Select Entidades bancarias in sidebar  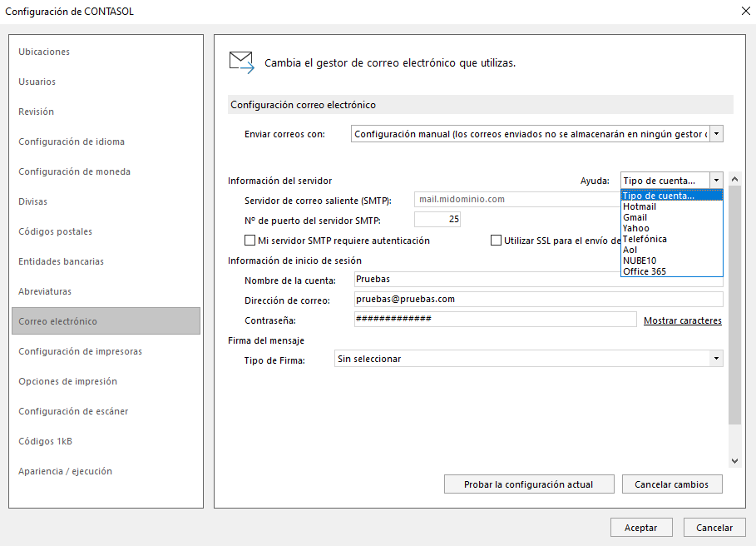point(62,261)
